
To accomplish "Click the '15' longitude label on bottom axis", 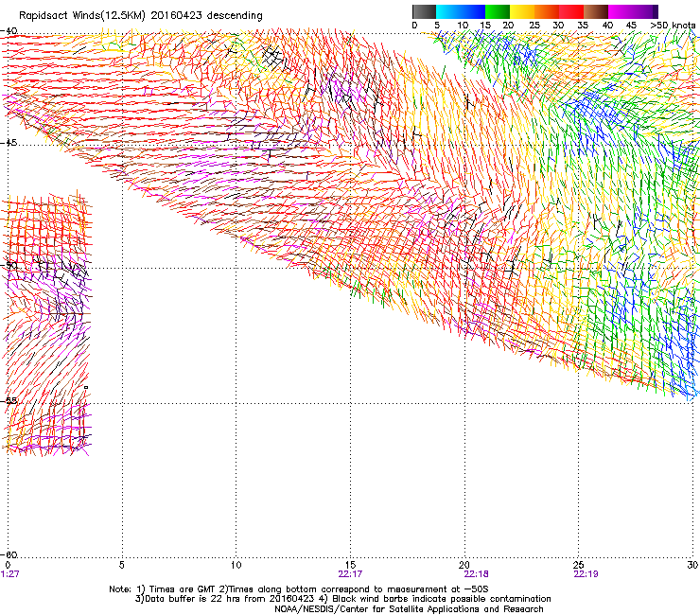I will (x=350, y=565).
